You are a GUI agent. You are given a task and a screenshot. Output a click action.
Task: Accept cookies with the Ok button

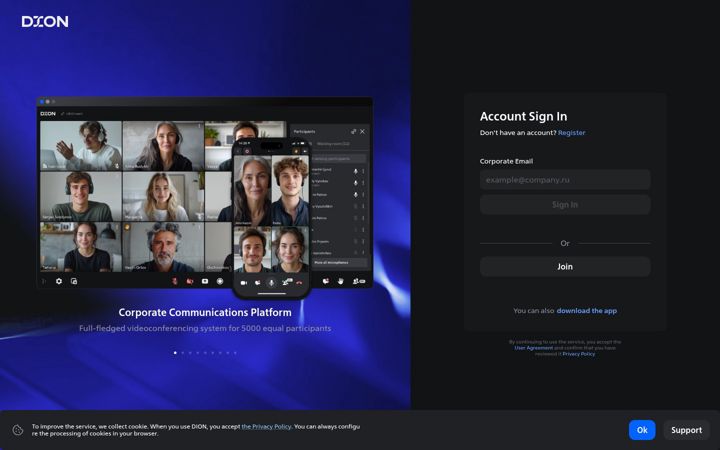[642, 430]
